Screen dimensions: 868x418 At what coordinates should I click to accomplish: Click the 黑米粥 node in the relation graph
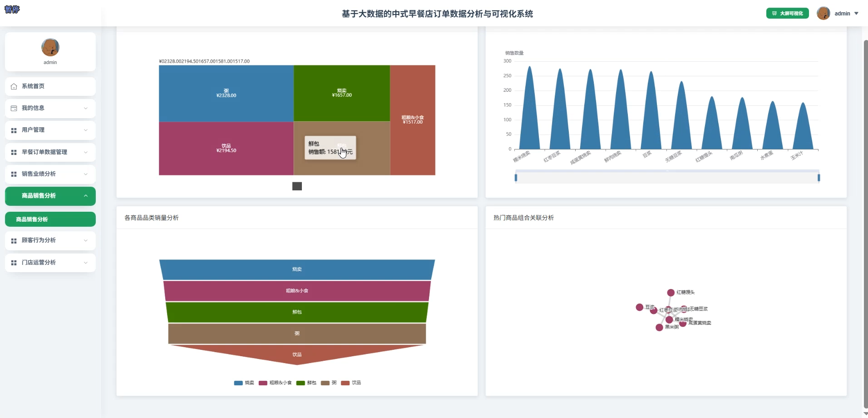coord(659,328)
